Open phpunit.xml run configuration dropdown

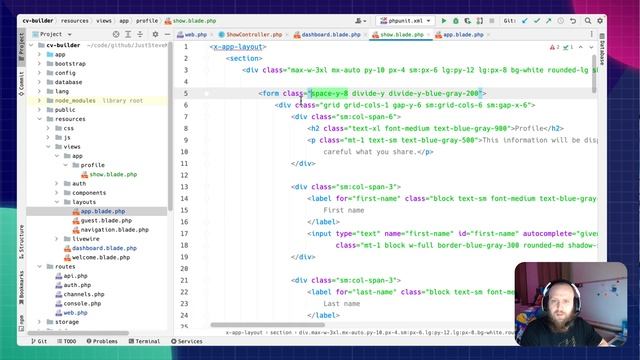405,21
